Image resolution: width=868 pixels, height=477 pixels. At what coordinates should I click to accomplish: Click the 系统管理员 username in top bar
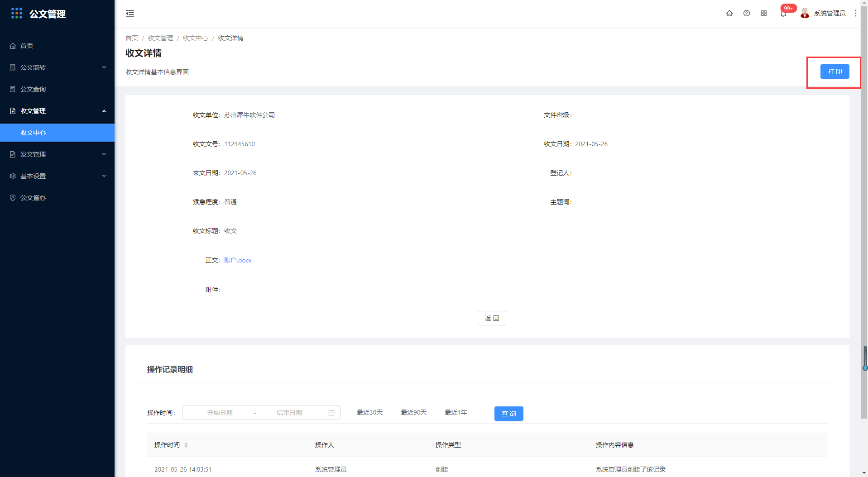pos(830,14)
